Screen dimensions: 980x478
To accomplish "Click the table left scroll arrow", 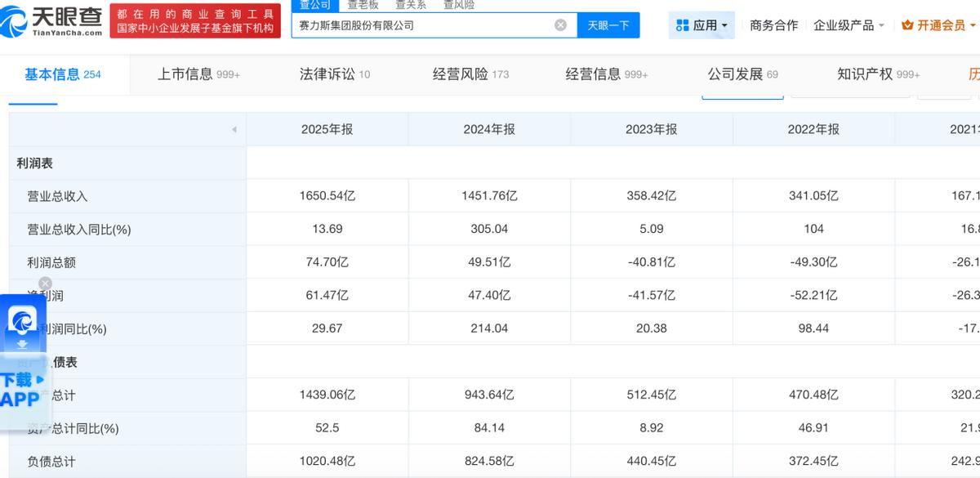I will (234, 130).
